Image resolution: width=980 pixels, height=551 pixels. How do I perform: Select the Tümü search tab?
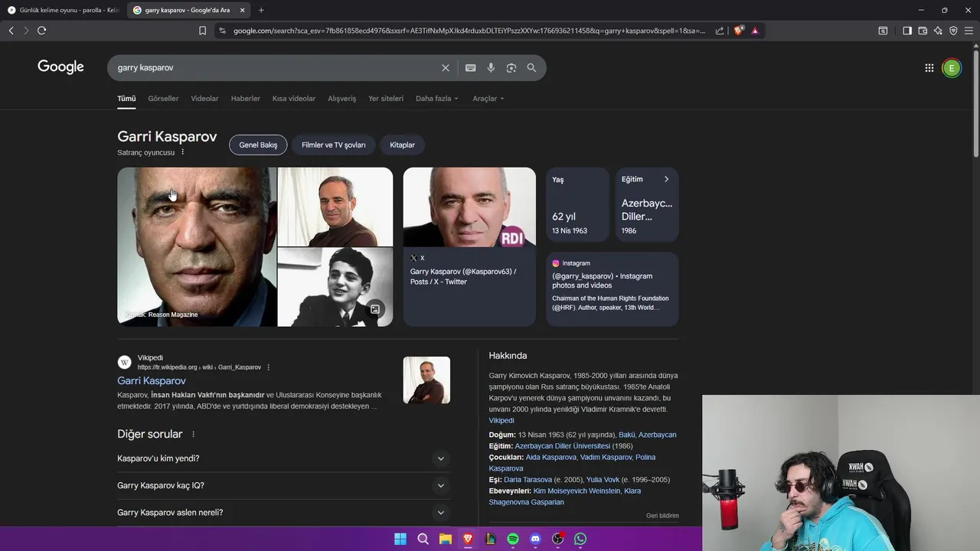[126, 99]
